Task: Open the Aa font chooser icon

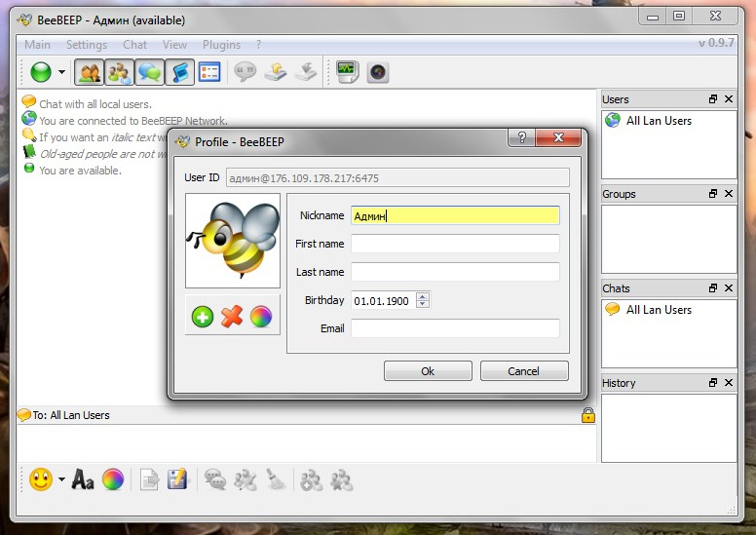Action: 83,479
